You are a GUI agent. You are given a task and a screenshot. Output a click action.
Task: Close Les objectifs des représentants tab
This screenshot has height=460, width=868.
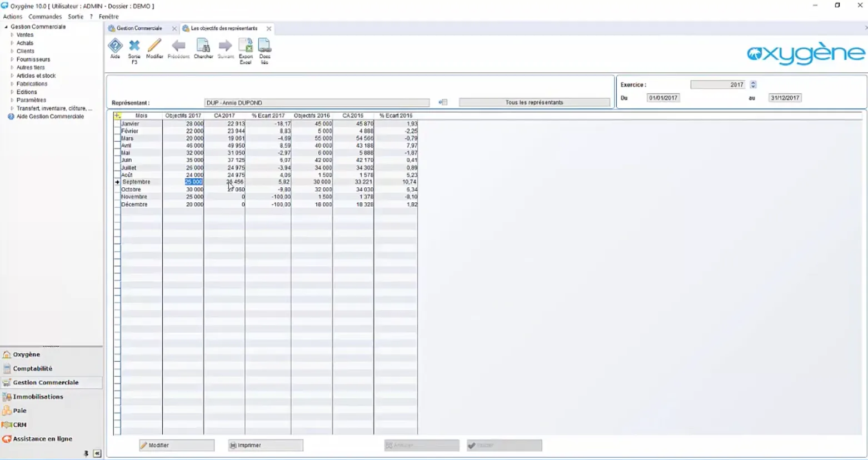[269, 28]
